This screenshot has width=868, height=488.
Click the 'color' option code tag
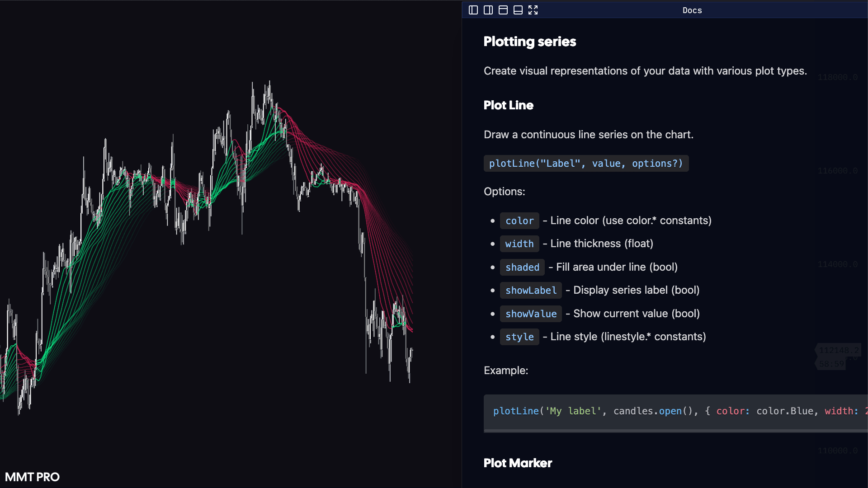point(519,221)
